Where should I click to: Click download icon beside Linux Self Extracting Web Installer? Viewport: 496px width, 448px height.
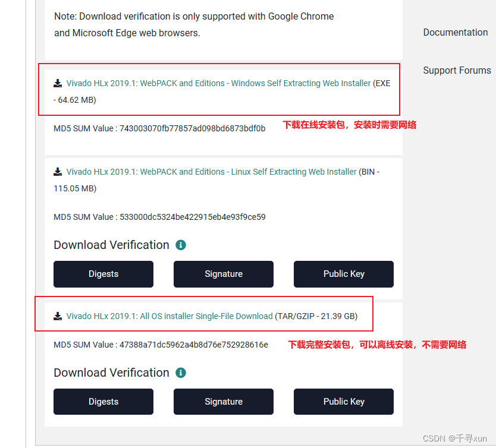[x=58, y=172]
